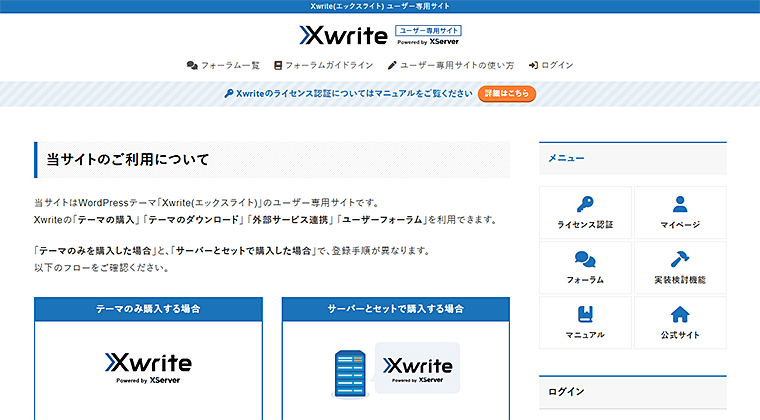Click the Xwrite logo bubble in the server set card
760x420 pixels.
coord(417,368)
